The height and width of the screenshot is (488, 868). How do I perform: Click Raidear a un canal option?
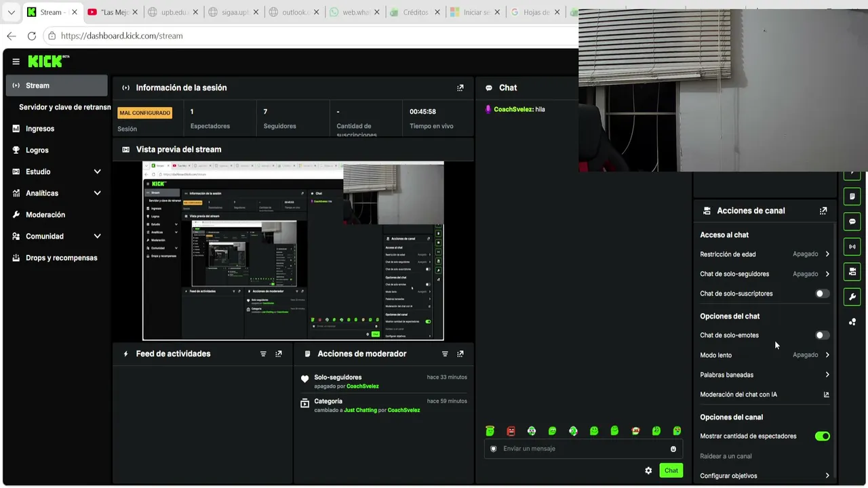(x=726, y=456)
